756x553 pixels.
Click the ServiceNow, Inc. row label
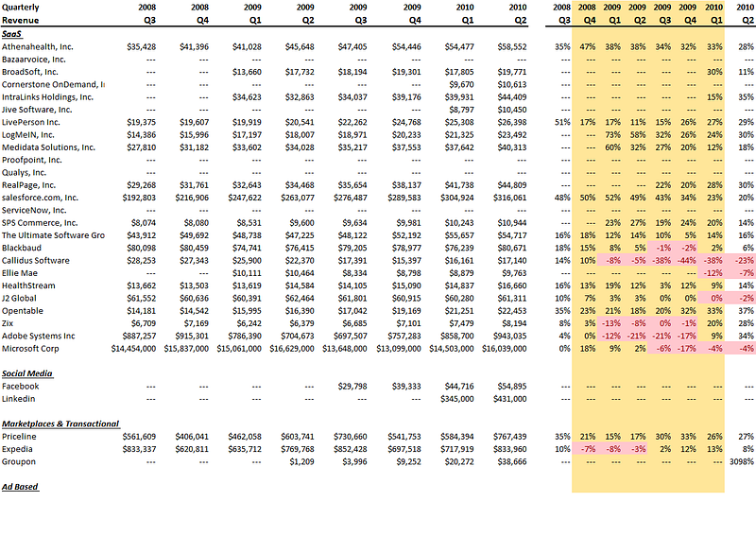click(x=34, y=210)
